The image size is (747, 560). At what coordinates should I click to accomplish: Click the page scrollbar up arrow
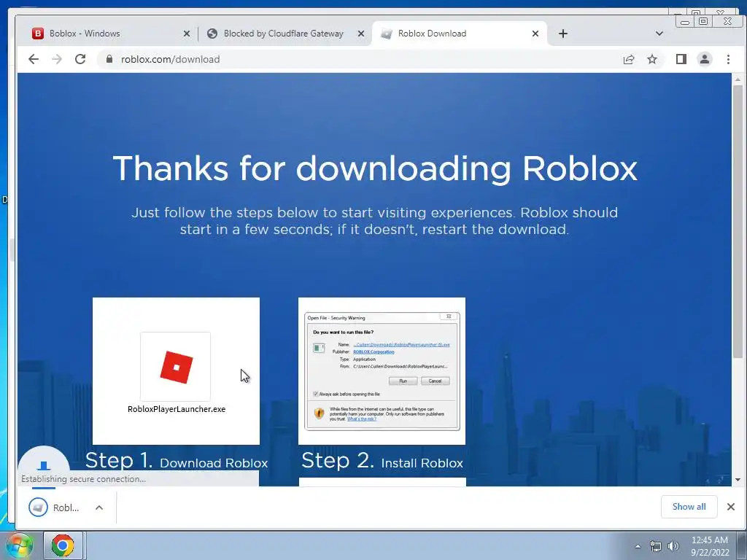738,79
